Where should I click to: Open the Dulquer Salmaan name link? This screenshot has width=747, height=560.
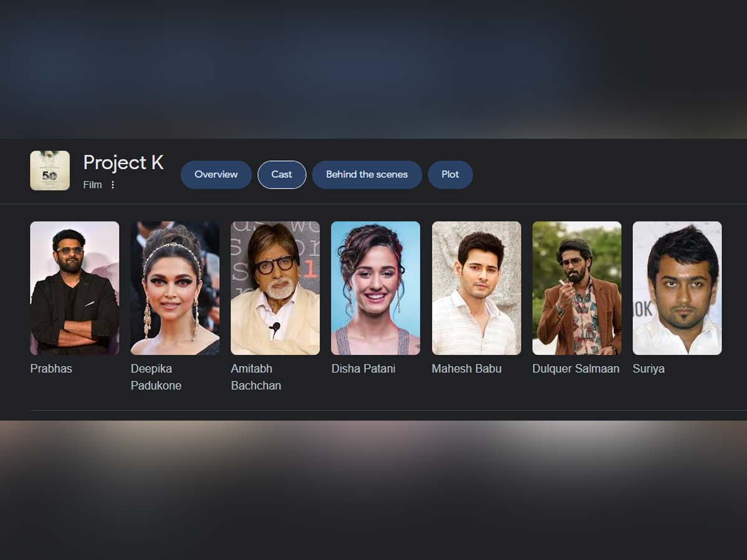coord(576,369)
